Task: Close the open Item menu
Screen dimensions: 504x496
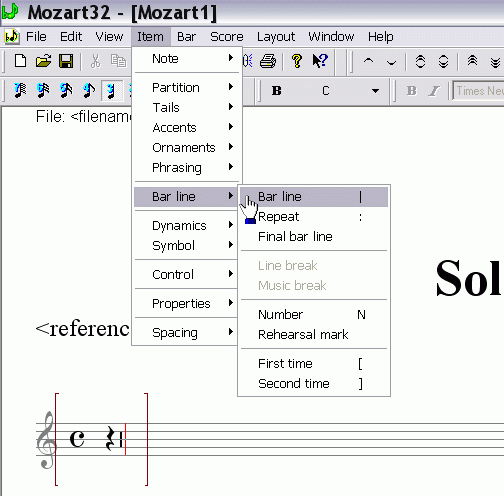Action: [150, 36]
